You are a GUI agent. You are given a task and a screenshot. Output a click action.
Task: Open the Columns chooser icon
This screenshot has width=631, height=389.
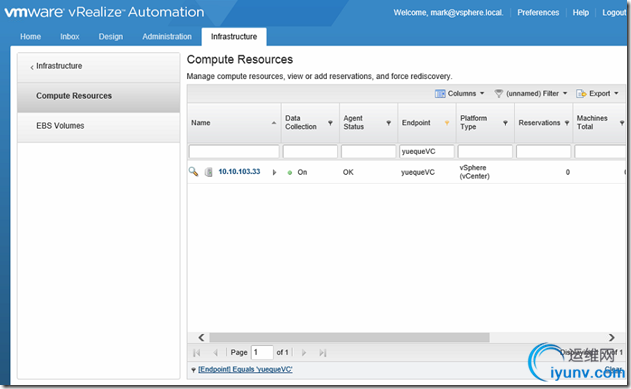440,93
